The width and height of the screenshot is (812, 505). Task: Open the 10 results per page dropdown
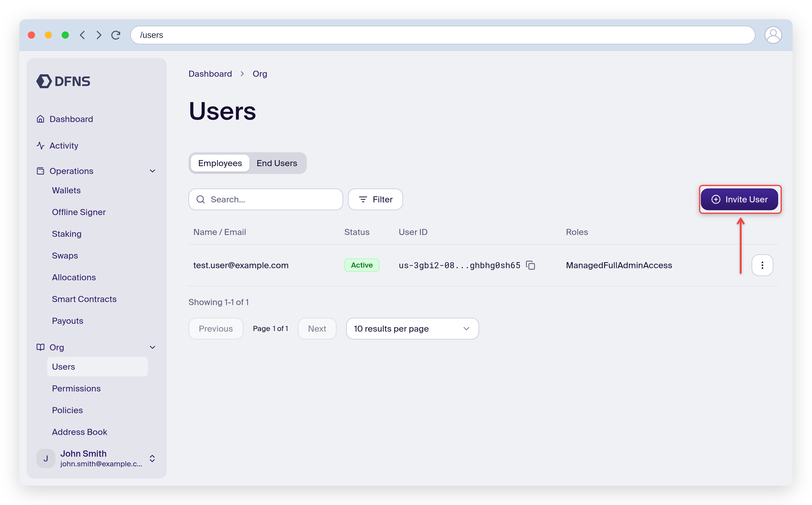pos(412,329)
